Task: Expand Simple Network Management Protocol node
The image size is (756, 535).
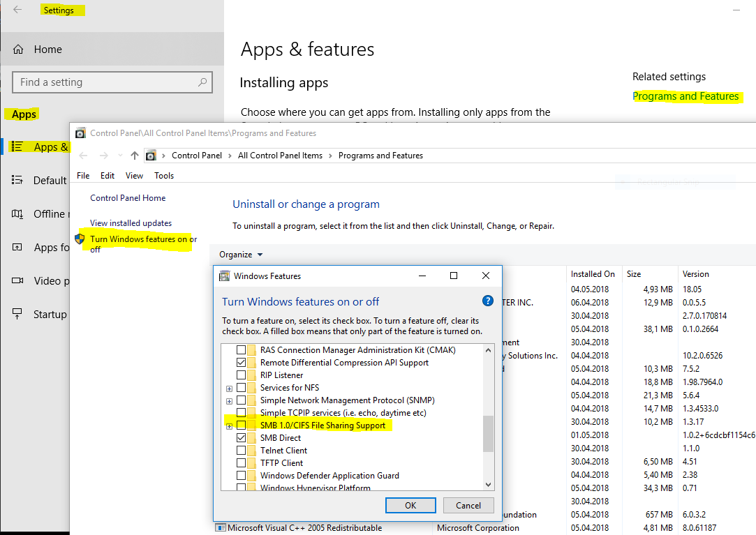Action: [x=229, y=401]
